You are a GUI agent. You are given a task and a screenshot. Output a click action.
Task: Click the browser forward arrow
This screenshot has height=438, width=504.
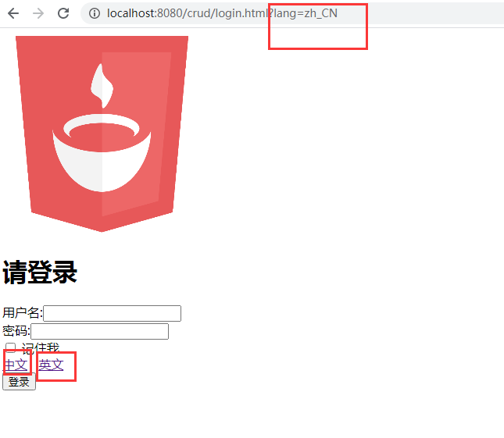pos(38,13)
